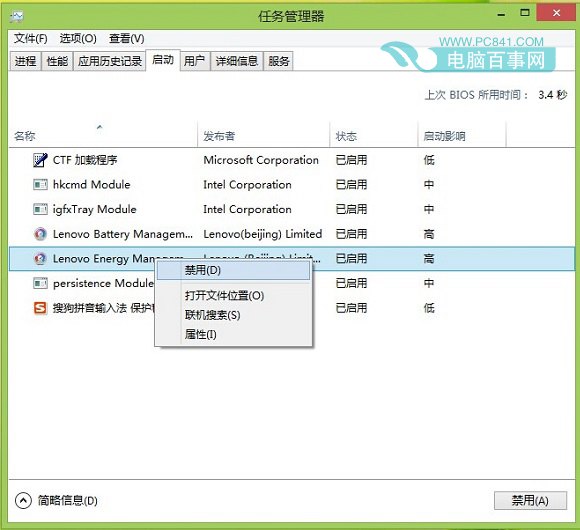This screenshot has width=580, height=530.
Task: Minimize the Task Manager window
Action: click(x=502, y=14)
